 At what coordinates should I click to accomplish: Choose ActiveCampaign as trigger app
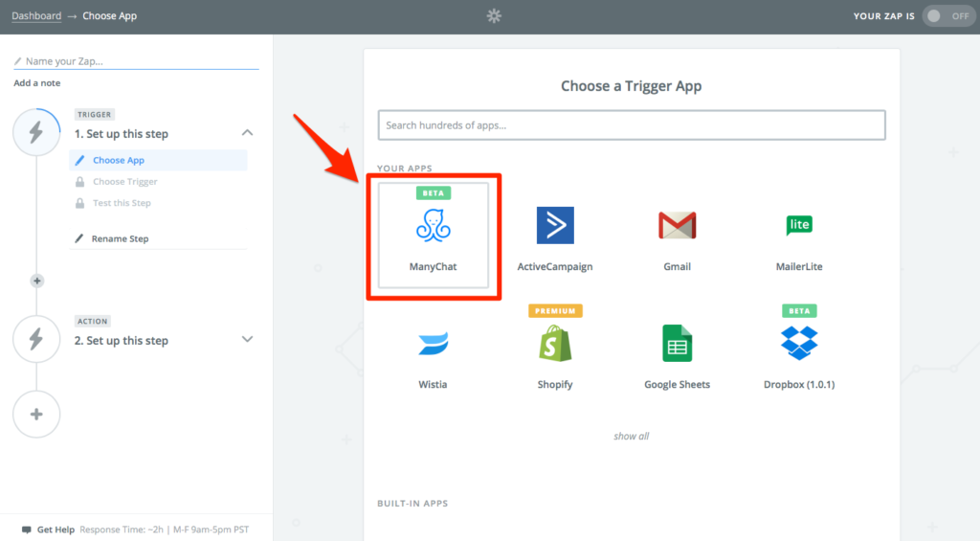pos(555,226)
